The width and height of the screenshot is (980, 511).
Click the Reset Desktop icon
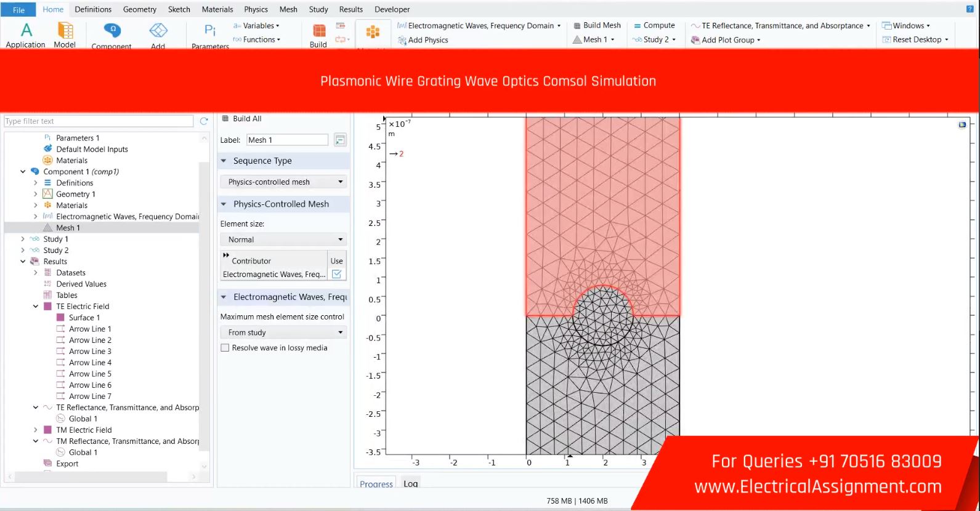[886, 39]
